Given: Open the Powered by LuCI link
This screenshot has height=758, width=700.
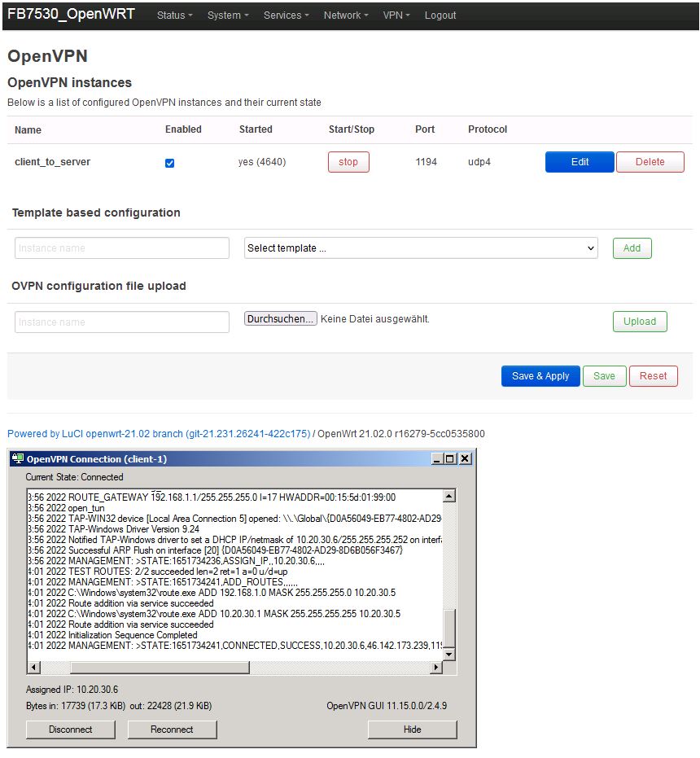Looking at the screenshot, I should tap(159, 434).
